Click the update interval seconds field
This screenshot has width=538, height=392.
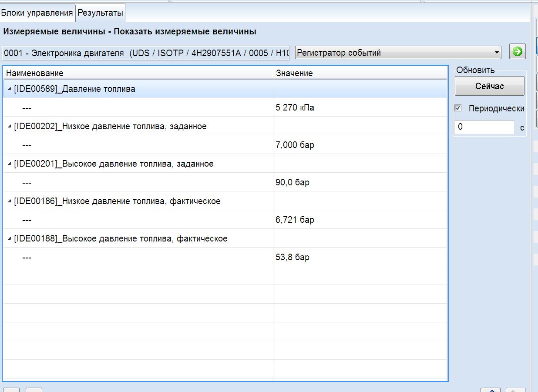(484, 127)
